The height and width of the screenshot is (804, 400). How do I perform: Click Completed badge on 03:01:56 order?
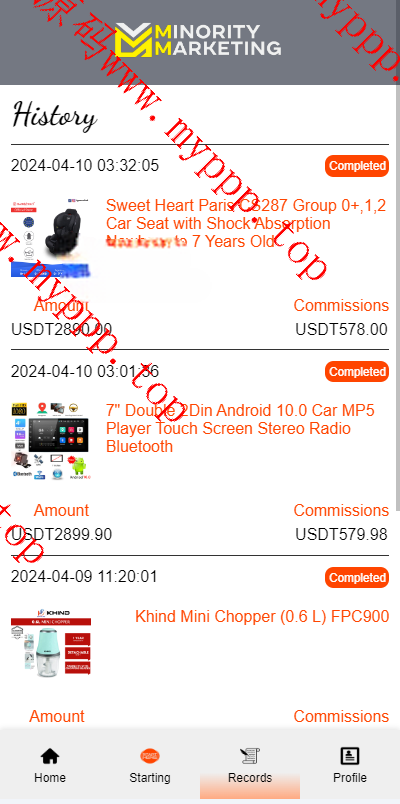coord(357,371)
